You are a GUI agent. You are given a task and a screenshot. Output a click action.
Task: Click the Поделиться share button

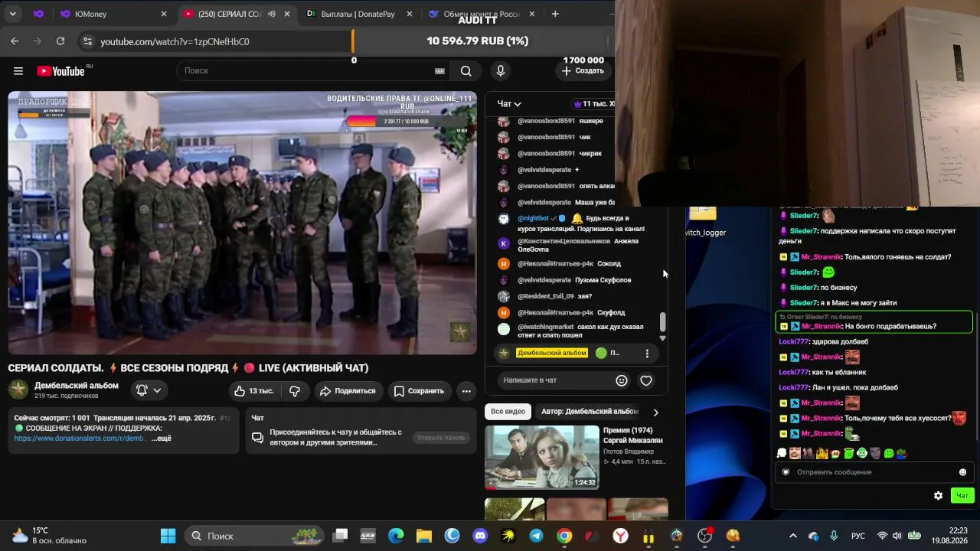[348, 391]
